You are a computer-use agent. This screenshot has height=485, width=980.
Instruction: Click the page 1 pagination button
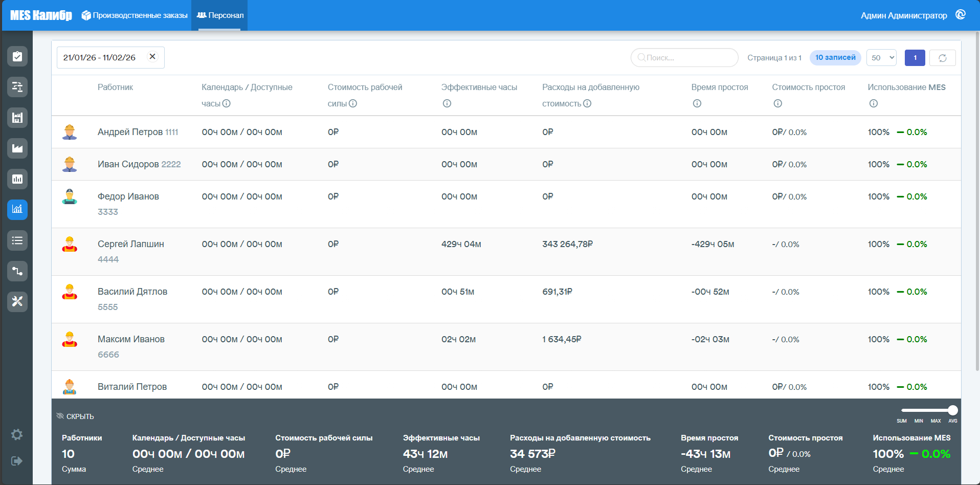point(915,58)
